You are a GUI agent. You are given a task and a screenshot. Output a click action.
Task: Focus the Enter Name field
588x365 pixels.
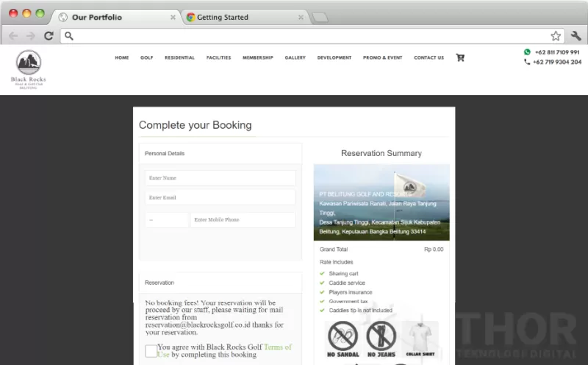(x=220, y=178)
